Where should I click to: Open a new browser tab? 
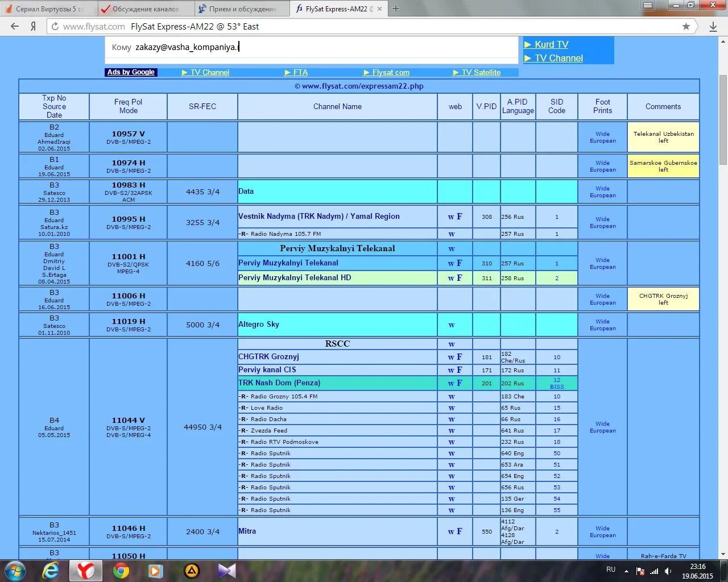click(396, 9)
